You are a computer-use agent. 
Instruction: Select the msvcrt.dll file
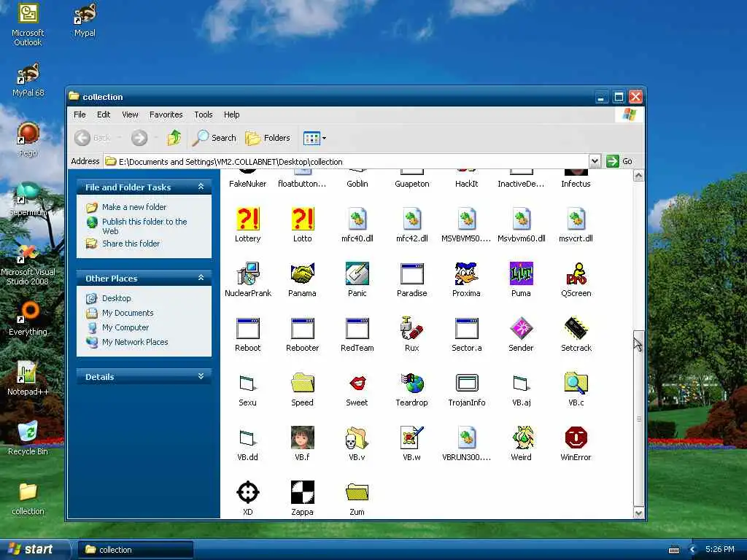[x=576, y=219]
